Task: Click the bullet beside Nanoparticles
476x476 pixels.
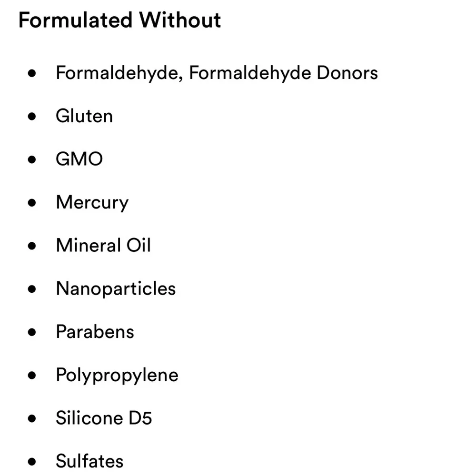Action: [32, 289]
